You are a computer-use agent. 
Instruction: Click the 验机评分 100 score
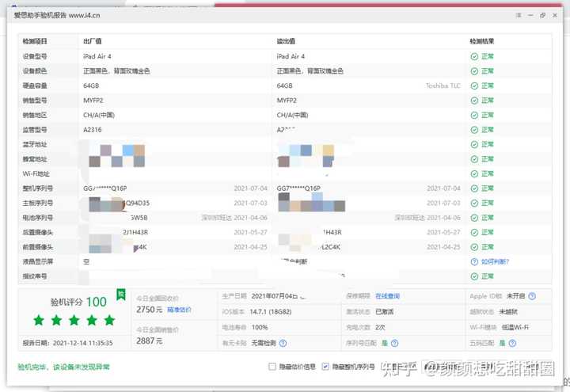tap(78, 302)
